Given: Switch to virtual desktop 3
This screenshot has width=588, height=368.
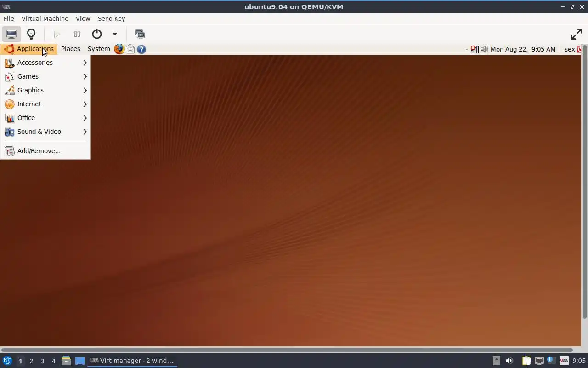Looking at the screenshot, I should pyautogui.click(x=42, y=361).
